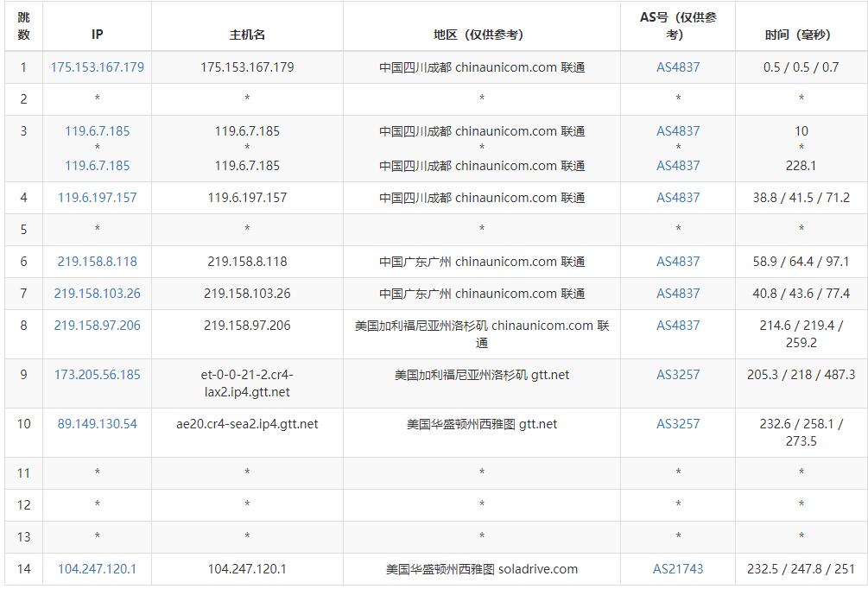868x589 pixels.
Task: Select time value 228.1 in hop 3
Action: tap(801, 166)
